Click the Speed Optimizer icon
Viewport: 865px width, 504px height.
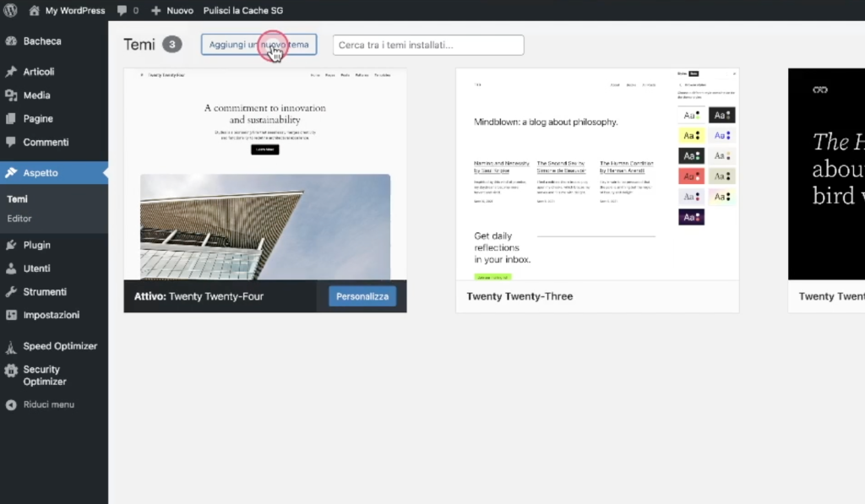[x=10, y=346]
